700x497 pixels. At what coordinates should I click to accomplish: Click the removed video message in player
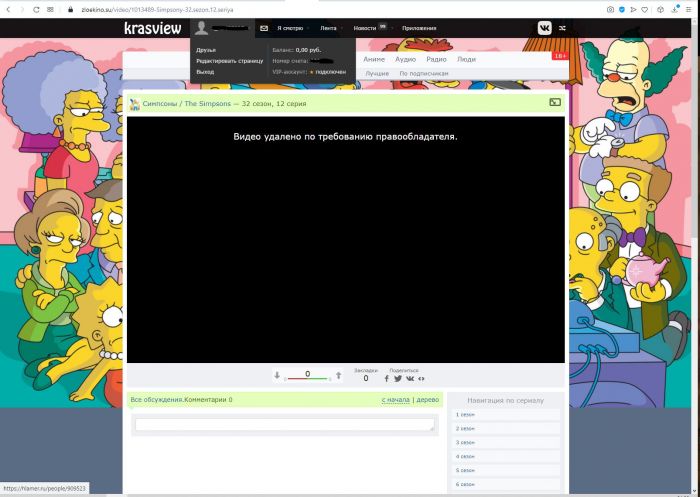(x=345, y=136)
